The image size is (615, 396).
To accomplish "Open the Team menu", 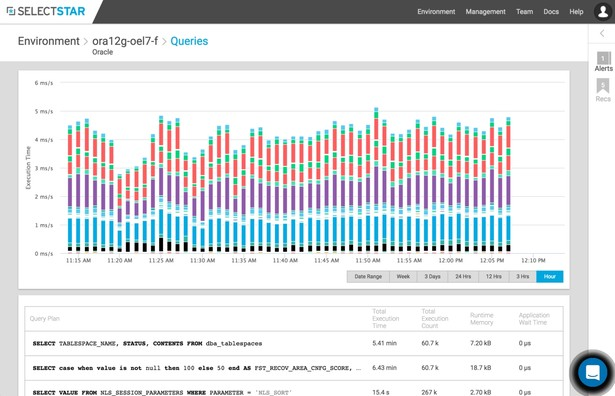I will pos(524,12).
